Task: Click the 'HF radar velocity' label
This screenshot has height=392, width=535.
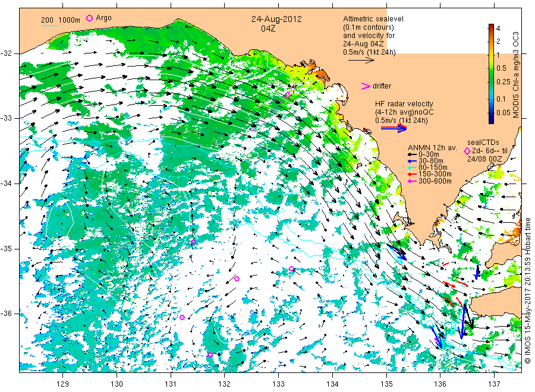Action: 404,104
